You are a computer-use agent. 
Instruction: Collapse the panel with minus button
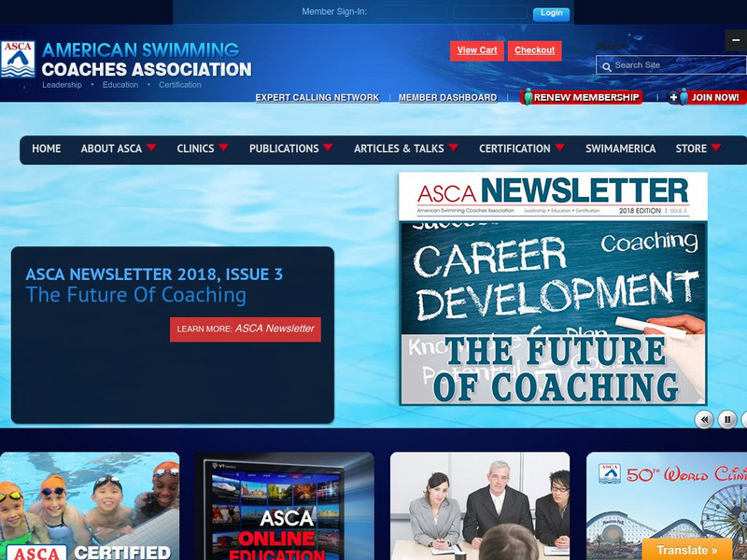(x=736, y=40)
